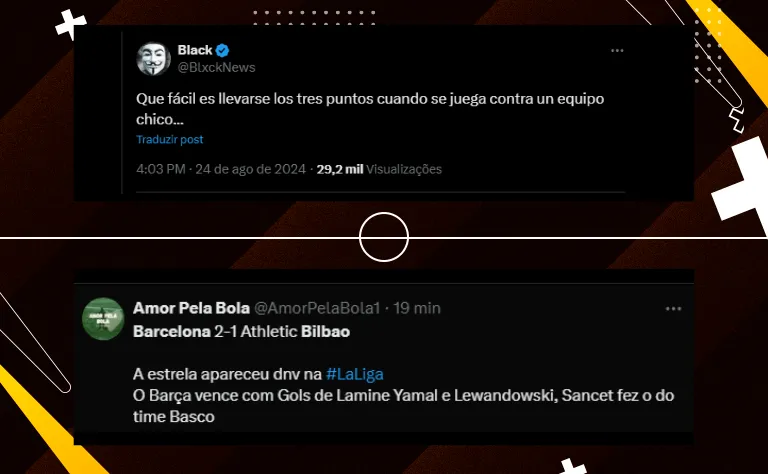768x474 pixels.
Task: Open the three-dot menu on the Black post
Action: (x=617, y=50)
